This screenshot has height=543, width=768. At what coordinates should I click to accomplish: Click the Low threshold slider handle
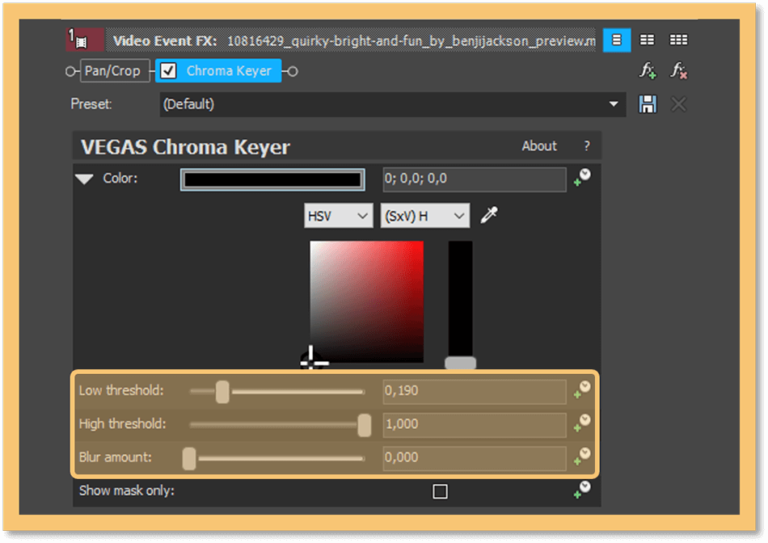[x=222, y=392]
